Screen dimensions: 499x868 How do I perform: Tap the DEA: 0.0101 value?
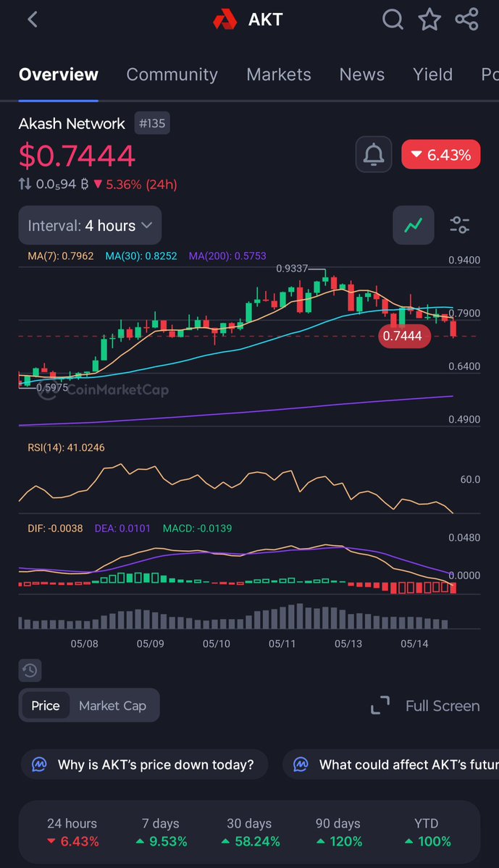122,528
